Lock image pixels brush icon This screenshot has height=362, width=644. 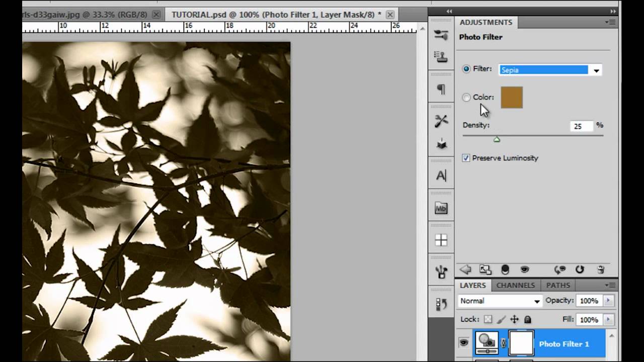click(501, 319)
